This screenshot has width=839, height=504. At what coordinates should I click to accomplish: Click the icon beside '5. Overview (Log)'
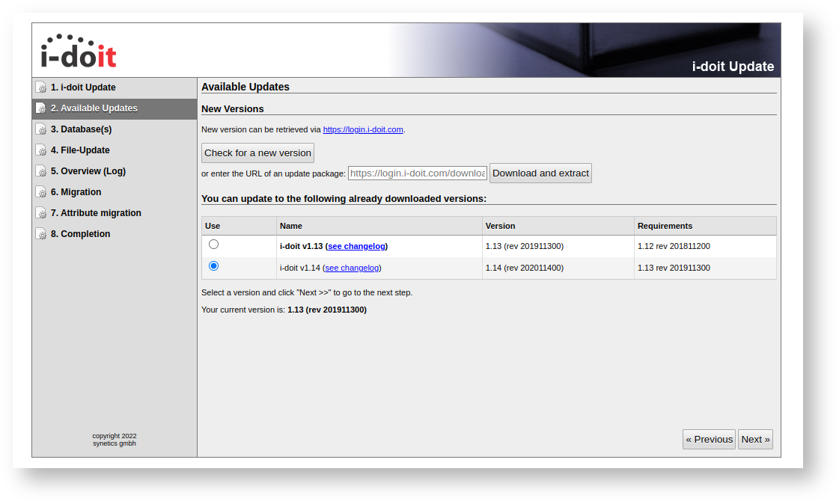tap(41, 171)
